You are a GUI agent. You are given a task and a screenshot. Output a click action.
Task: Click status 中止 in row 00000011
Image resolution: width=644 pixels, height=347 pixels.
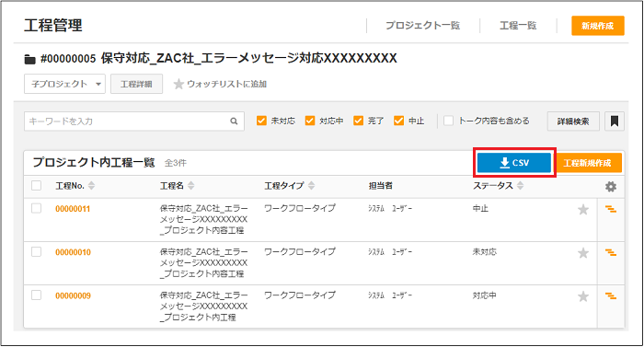[x=480, y=209]
